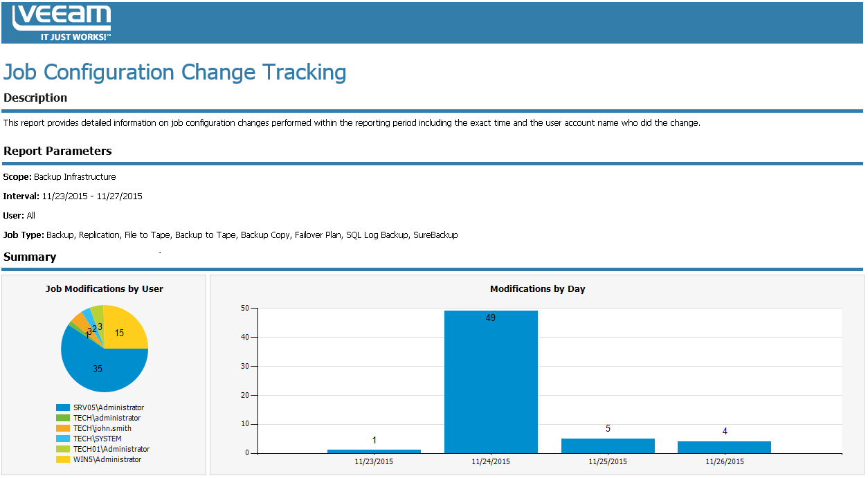The image size is (868, 478).
Task: Click the SRV05\Administrator legend label
Action: click(x=109, y=407)
